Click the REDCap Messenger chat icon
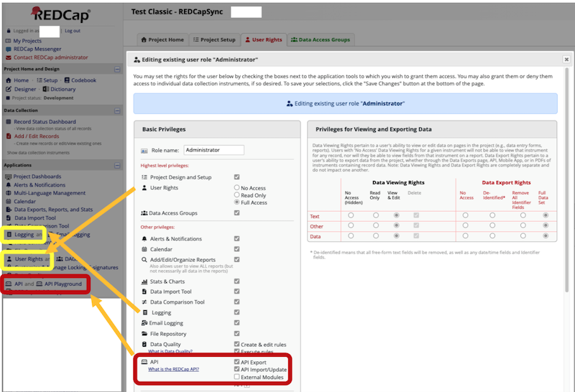The height and width of the screenshot is (392, 575). [9, 49]
